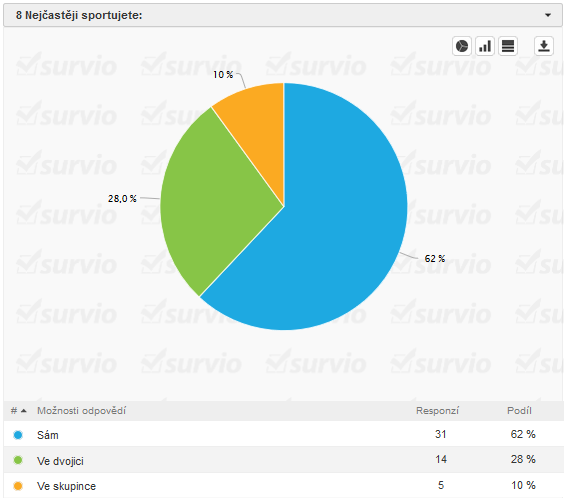Sort by the # column arrow

pyautogui.click(x=24, y=411)
